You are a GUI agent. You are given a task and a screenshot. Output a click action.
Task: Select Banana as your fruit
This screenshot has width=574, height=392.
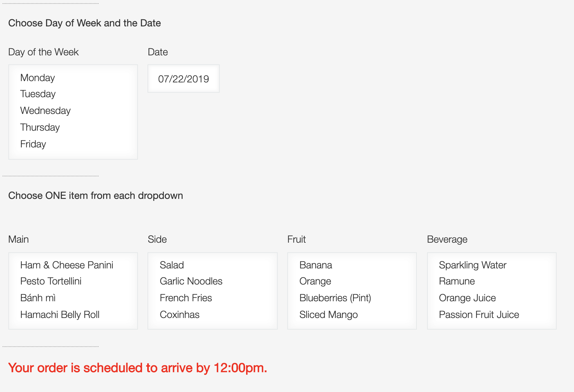pyautogui.click(x=315, y=265)
